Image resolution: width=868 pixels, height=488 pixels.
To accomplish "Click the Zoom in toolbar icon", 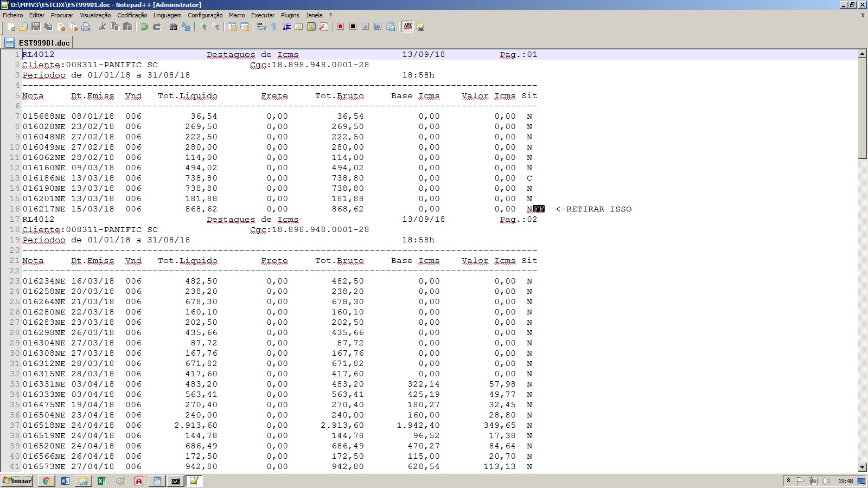I will pos(203,27).
